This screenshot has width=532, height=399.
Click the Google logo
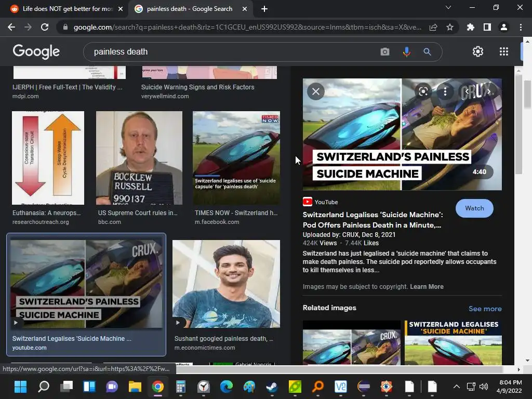36,51
